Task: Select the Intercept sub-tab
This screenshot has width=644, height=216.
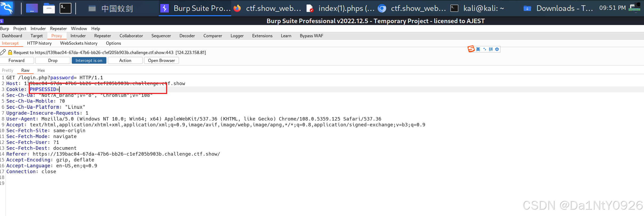Action: pyautogui.click(x=10, y=43)
